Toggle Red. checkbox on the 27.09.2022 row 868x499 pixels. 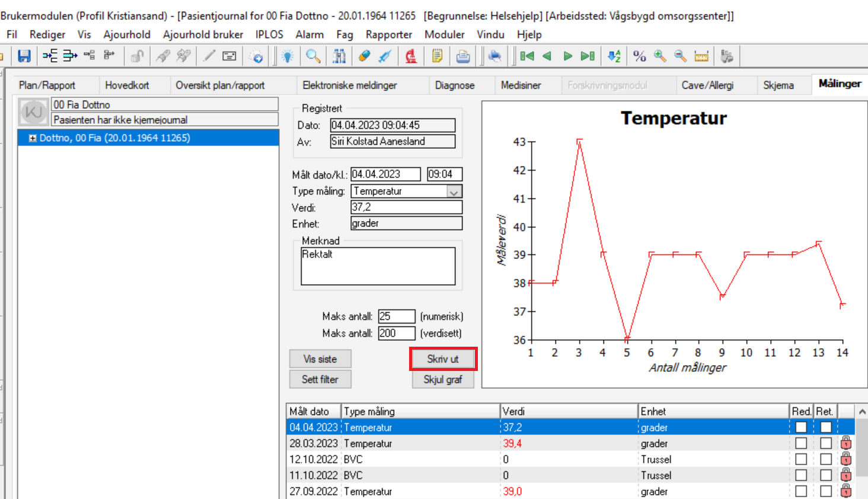[801, 491]
